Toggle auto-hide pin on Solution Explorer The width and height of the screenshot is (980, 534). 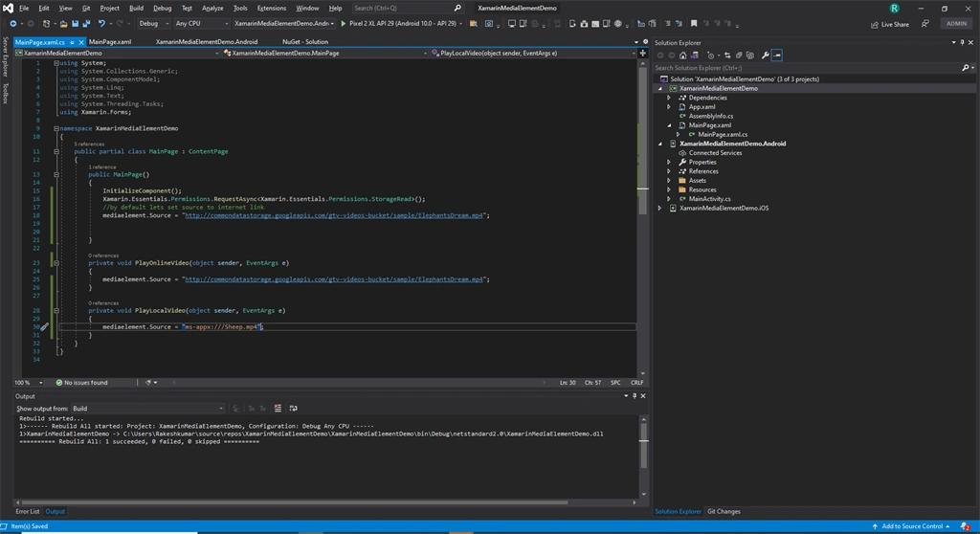point(962,42)
